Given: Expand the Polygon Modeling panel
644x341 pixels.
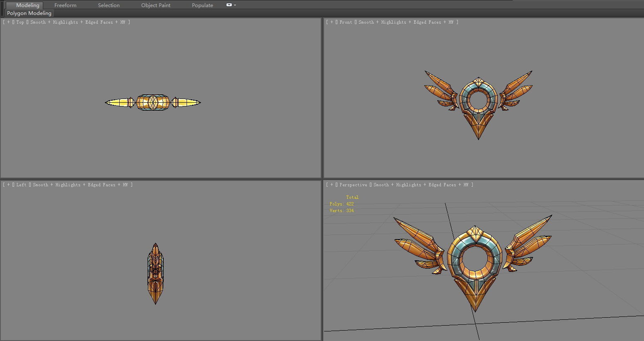Looking at the screenshot, I should coord(29,13).
